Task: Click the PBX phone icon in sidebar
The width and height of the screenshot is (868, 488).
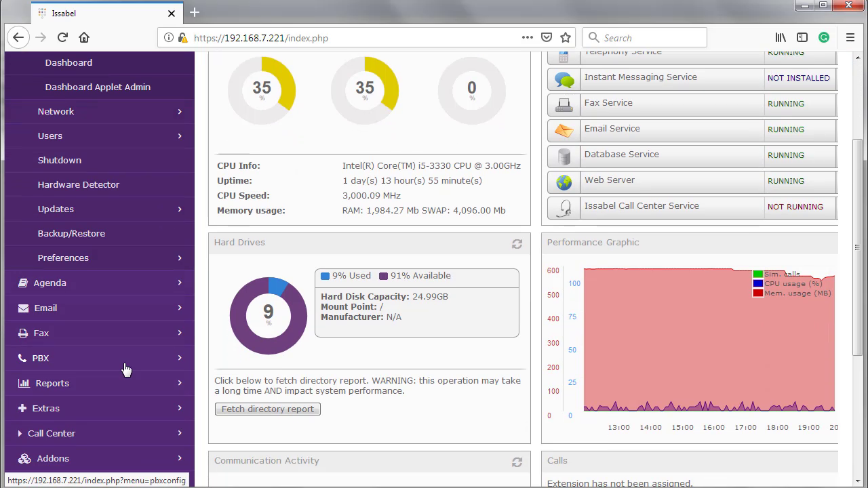Action: coord(24,358)
